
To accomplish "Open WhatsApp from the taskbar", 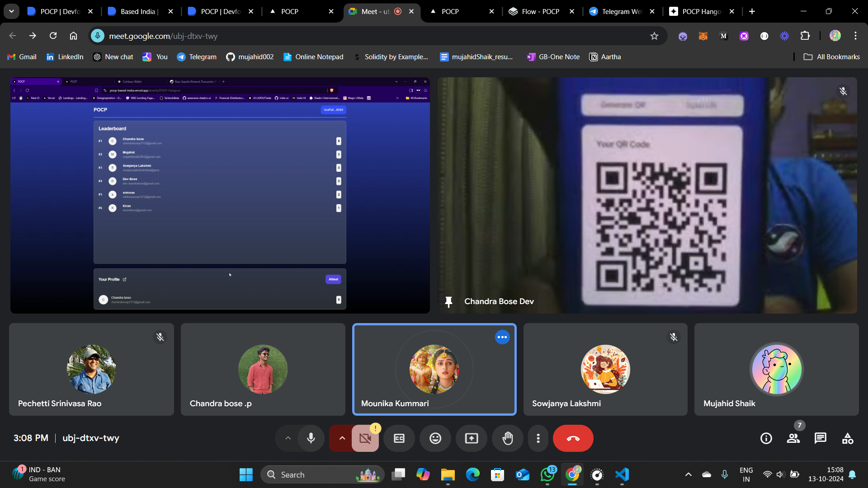I will point(547,474).
